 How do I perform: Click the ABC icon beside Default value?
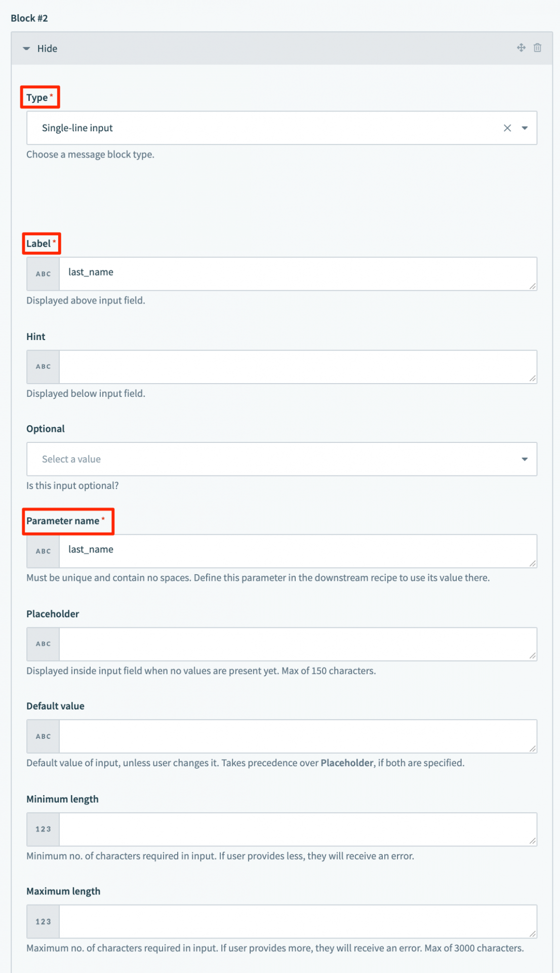[x=43, y=736]
